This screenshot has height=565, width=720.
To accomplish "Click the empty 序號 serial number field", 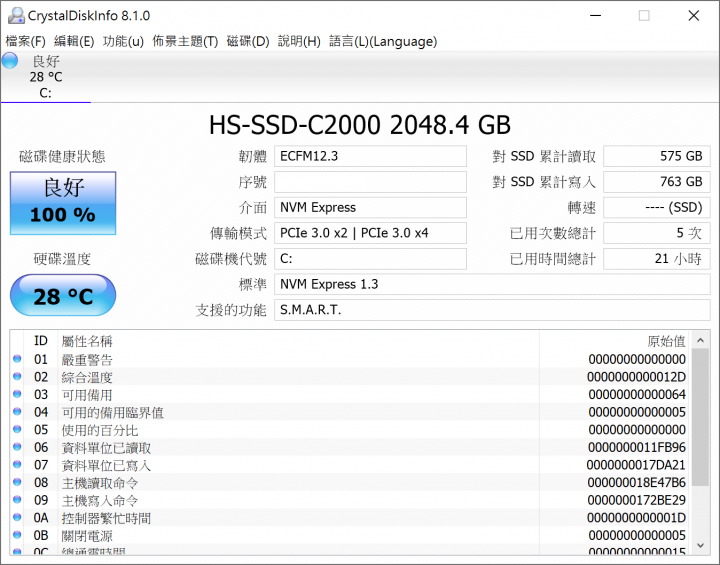I will click(x=370, y=182).
